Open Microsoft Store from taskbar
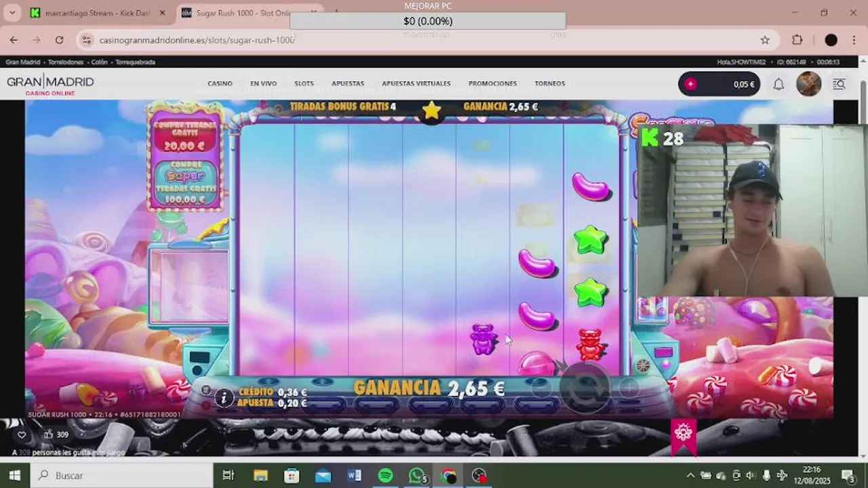 [292, 475]
